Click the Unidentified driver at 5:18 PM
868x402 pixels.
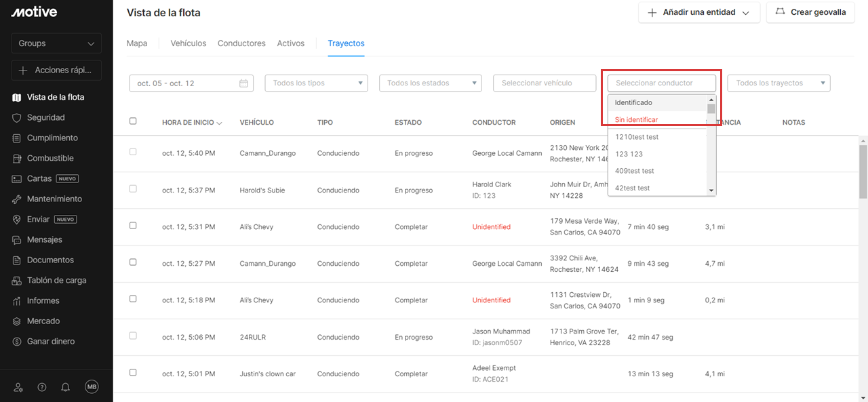pos(492,300)
